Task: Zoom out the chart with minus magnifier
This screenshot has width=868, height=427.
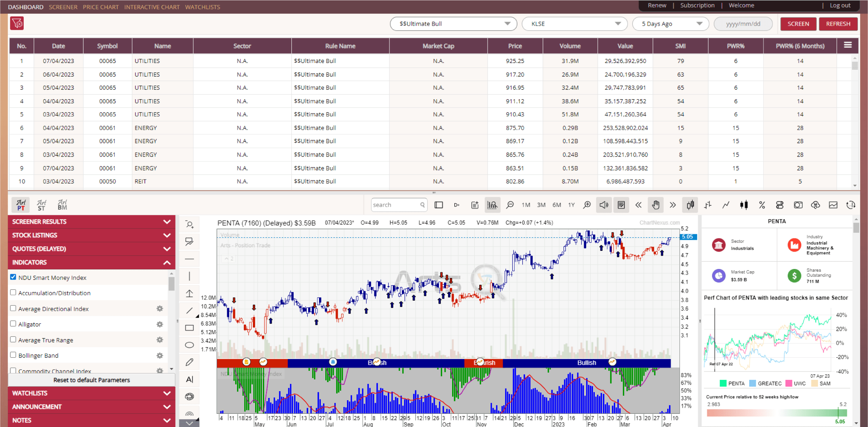Action: tap(510, 205)
